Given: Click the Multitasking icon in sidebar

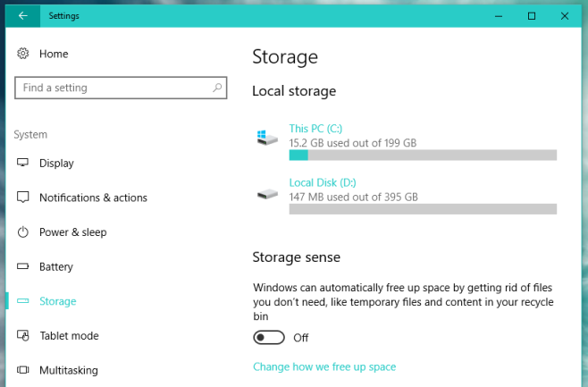Looking at the screenshot, I should (22, 370).
